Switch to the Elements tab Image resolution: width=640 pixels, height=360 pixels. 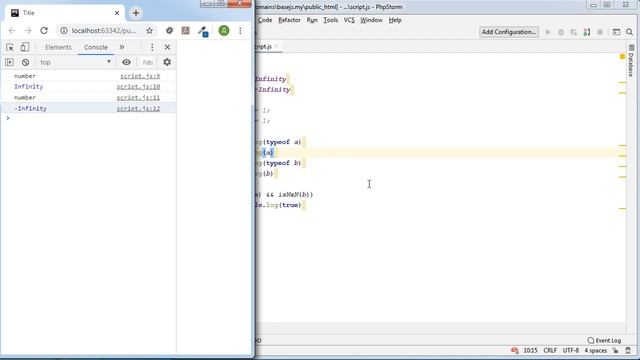click(58, 47)
